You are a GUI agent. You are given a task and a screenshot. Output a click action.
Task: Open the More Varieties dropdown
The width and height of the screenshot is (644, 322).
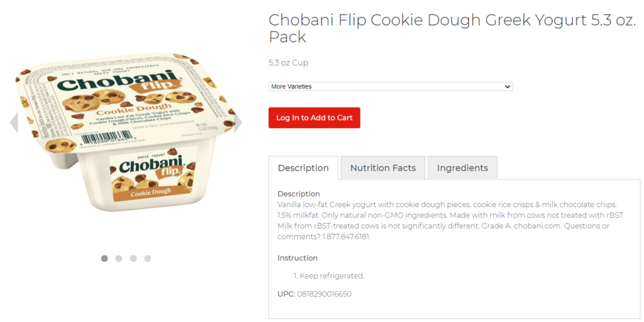coord(391,86)
